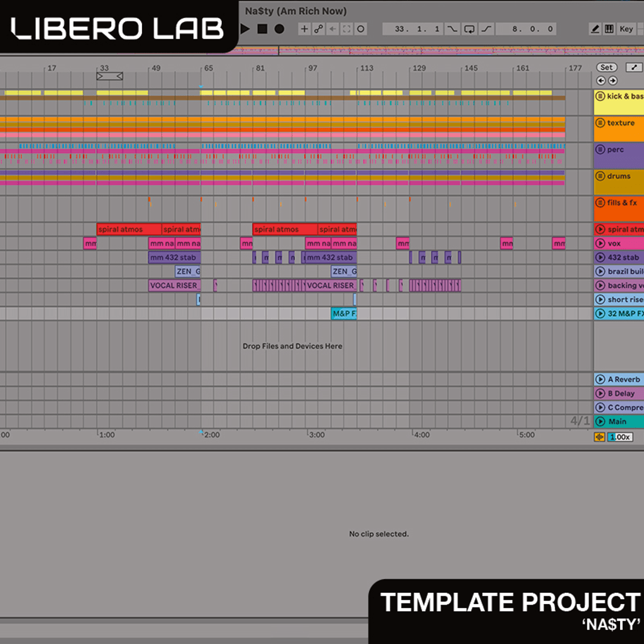This screenshot has height=644, width=644.
Task: Select the second VOCAL RISER clip
Action: 331,286
